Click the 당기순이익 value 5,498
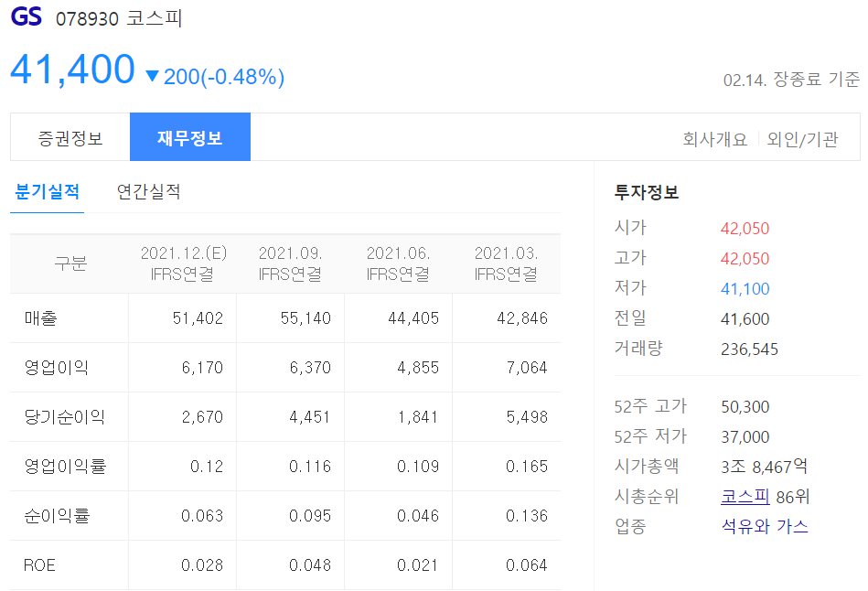Screen dimensions: 868x591 click(x=527, y=416)
